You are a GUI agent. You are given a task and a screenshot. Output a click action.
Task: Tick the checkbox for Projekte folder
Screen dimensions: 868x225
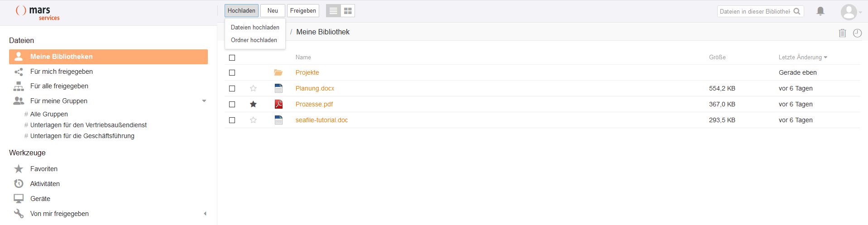(232, 72)
